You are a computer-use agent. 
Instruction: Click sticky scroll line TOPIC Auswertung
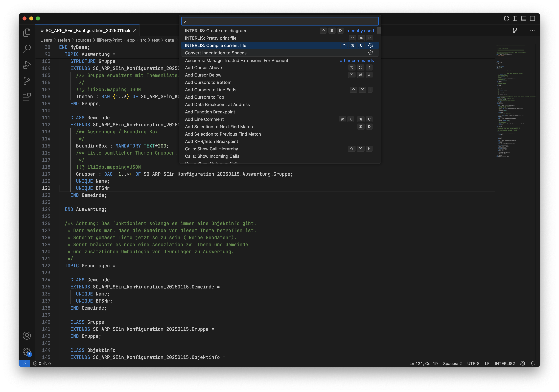(90, 54)
